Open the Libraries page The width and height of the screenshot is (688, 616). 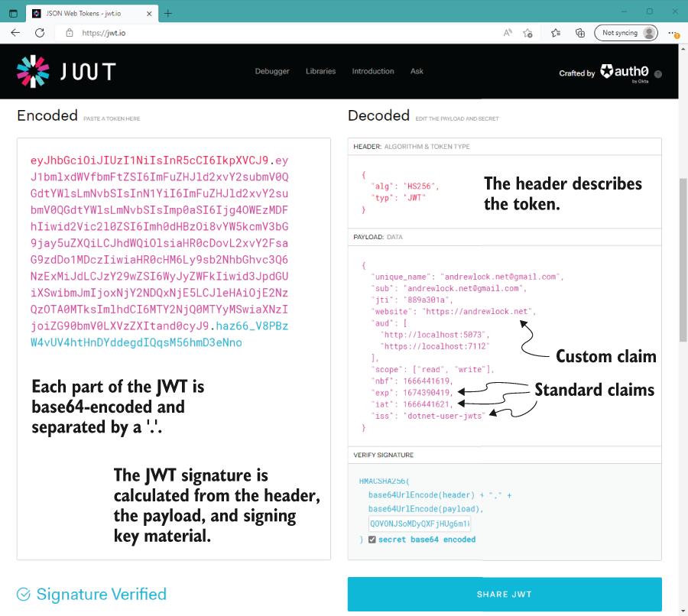[321, 71]
